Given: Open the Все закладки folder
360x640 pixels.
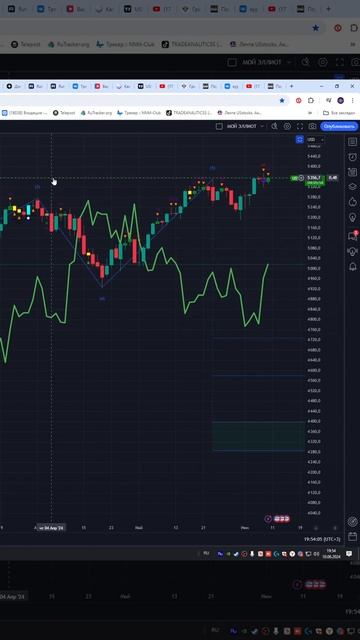Looking at the screenshot, I should [340, 113].
